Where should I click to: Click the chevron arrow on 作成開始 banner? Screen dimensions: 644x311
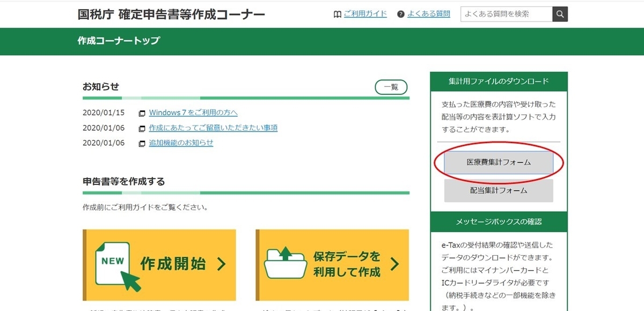[x=221, y=264]
